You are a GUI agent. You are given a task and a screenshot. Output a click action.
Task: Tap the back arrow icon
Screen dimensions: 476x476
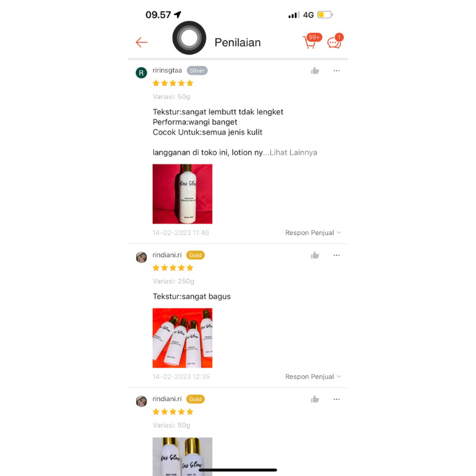coord(142,42)
